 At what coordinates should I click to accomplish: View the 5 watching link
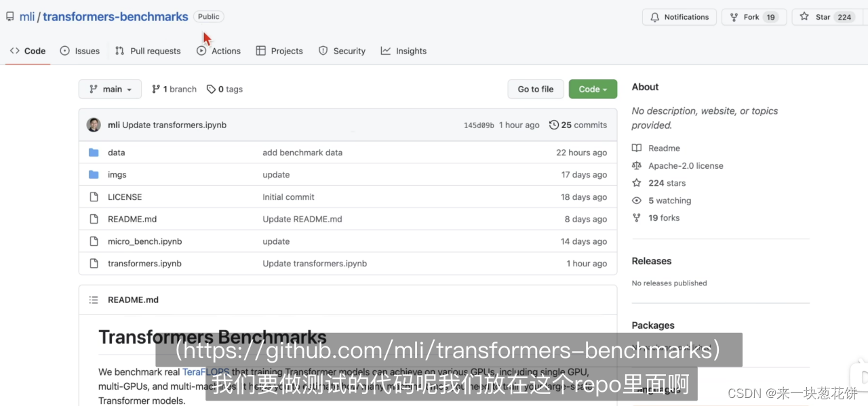pyautogui.click(x=669, y=201)
